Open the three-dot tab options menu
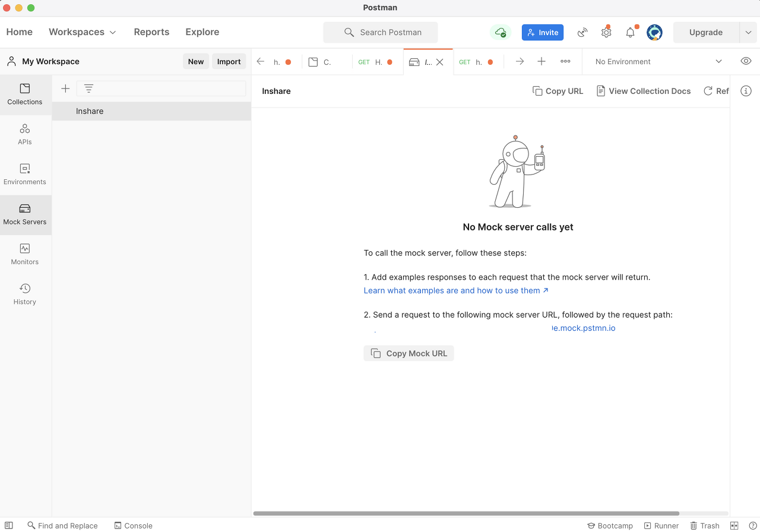The width and height of the screenshot is (760, 532). click(565, 62)
